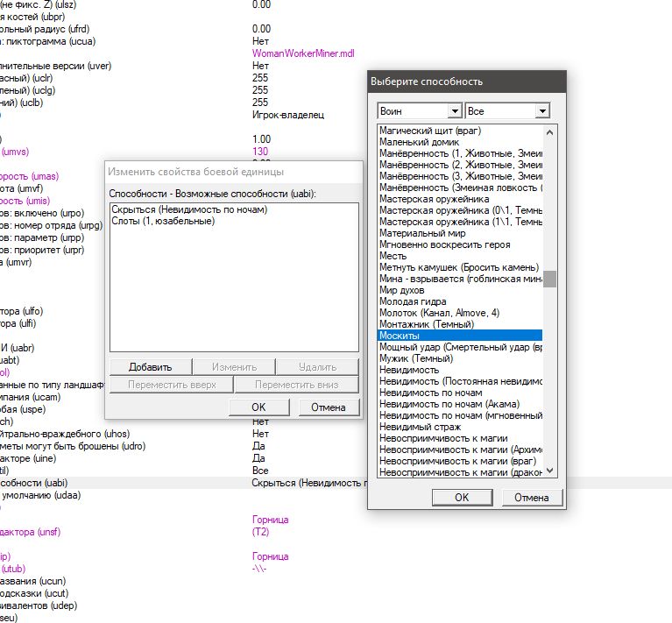Click the (uhos) property label

(65, 434)
